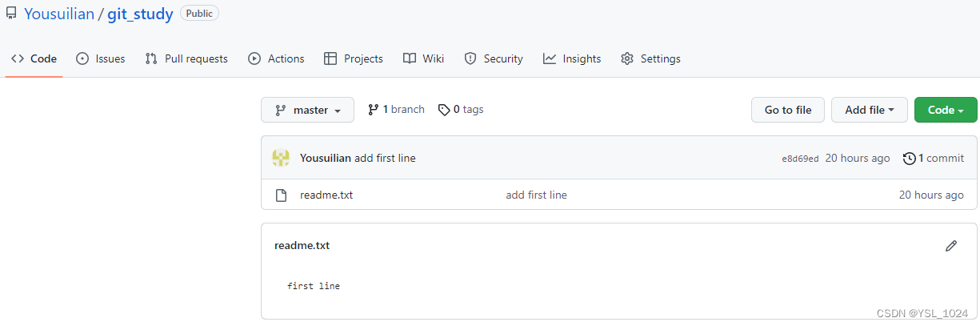Open the Wiki tab
980x326 pixels.
pos(423,58)
